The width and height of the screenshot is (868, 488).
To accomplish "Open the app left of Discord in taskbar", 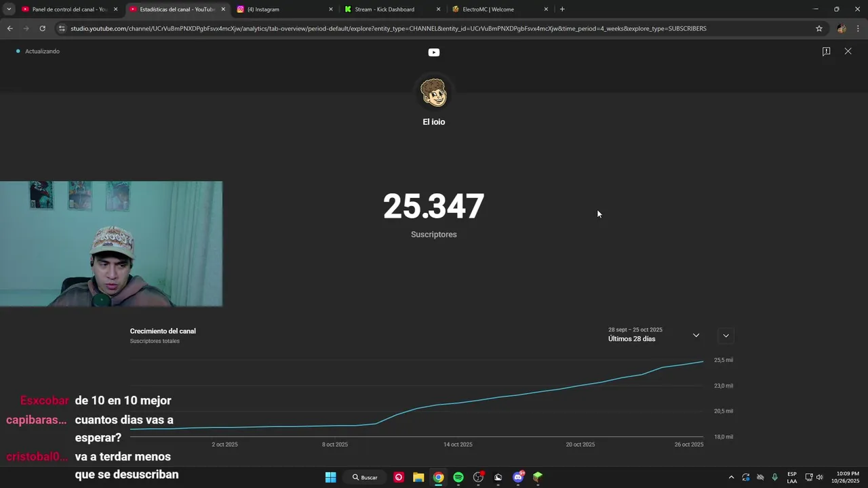I will (498, 477).
